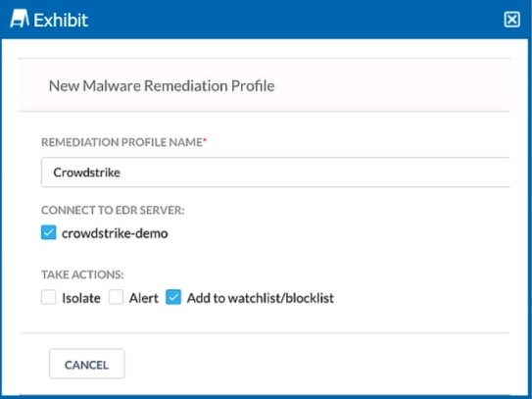Click the 'TAKE ACTIONS:' section label

click(82, 274)
